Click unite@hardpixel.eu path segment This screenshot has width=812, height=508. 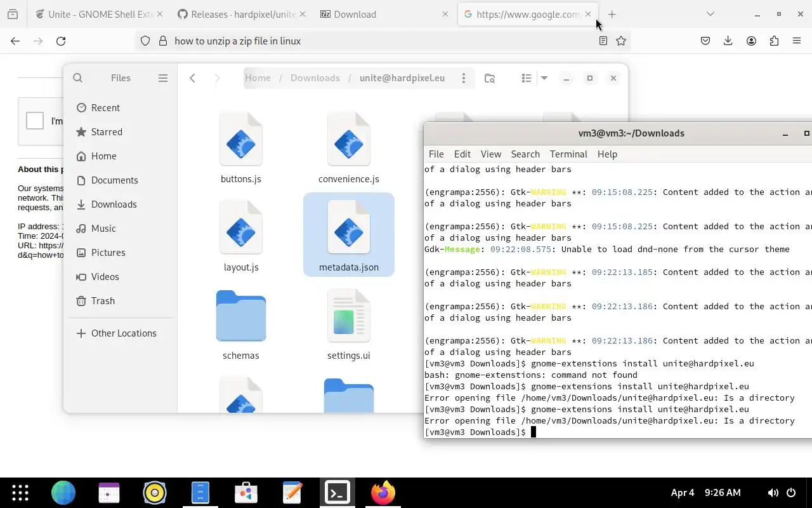402,78
